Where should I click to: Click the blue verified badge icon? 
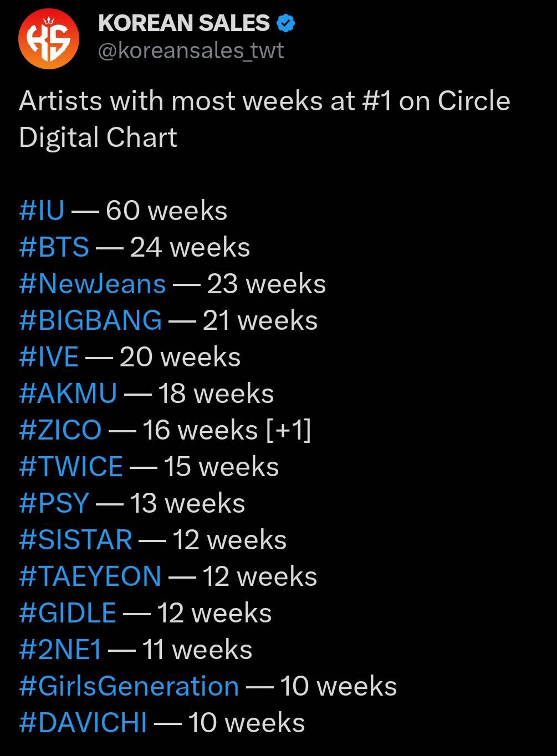(x=286, y=24)
